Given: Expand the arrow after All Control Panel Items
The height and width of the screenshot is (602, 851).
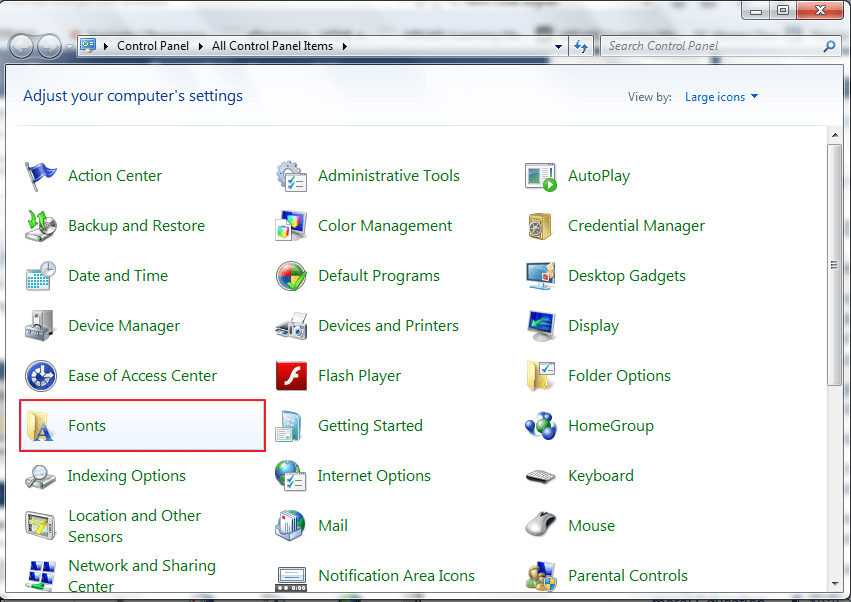Looking at the screenshot, I should (345, 46).
